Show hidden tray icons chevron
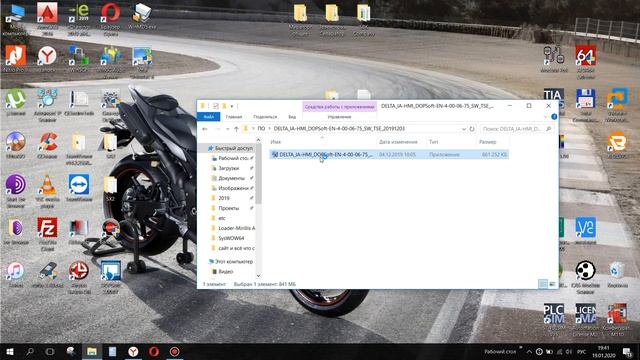The image size is (640, 360). (x=529, y=352)
